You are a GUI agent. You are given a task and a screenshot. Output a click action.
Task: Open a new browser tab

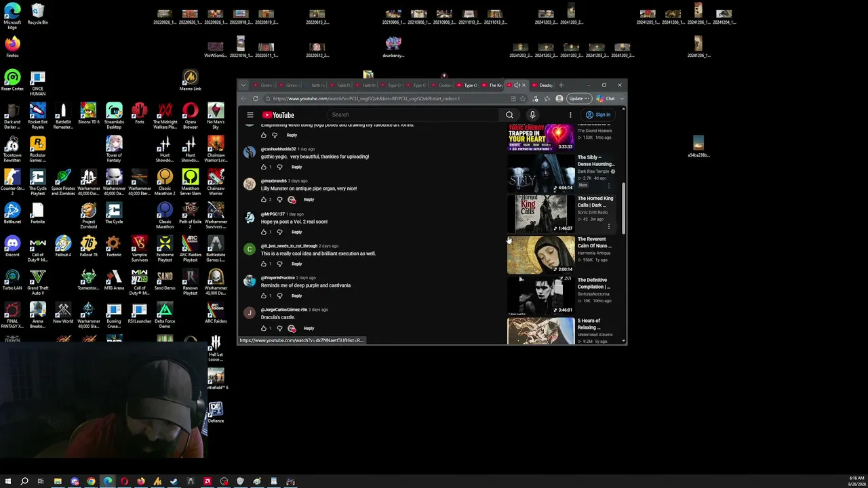coord(561,85)
